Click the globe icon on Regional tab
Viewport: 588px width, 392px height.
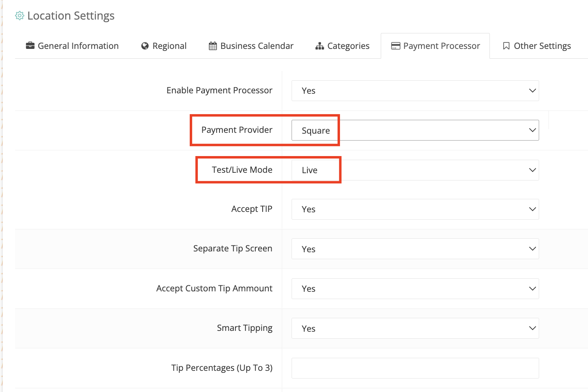point(145,46)
